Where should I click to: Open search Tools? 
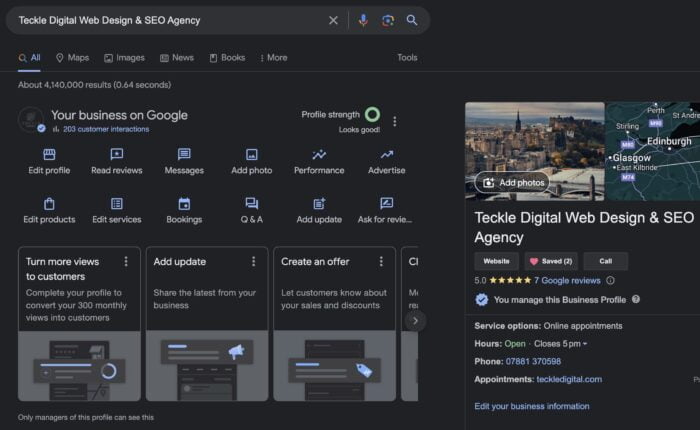[x=407, y=58]
